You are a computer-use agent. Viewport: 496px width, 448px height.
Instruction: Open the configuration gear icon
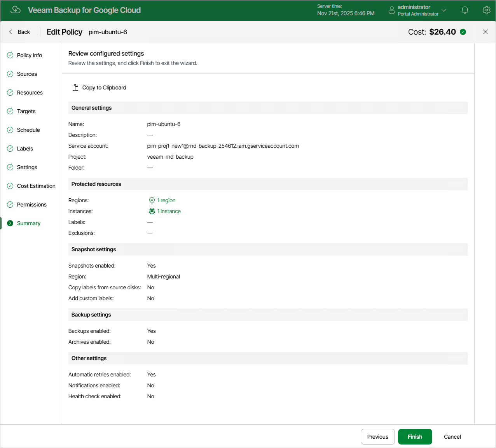(487, 10)
